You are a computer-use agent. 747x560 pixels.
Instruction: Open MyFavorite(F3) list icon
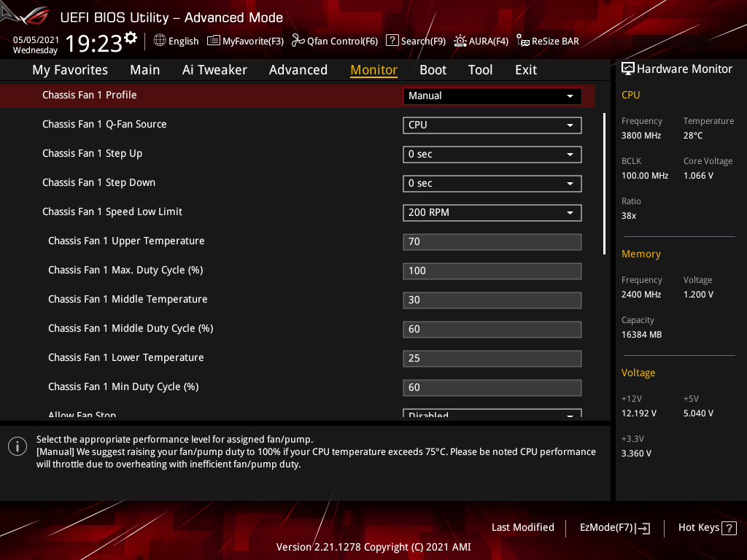point(214,41)
